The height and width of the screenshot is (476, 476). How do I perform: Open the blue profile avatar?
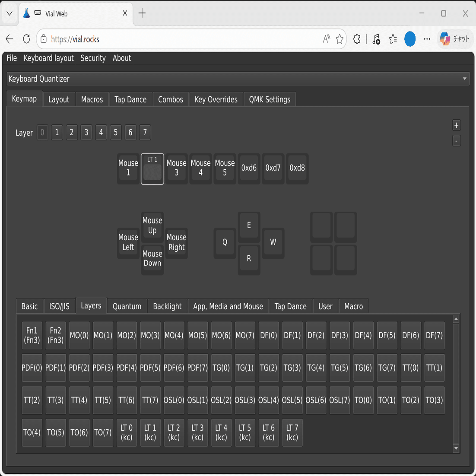coord(410,39)
